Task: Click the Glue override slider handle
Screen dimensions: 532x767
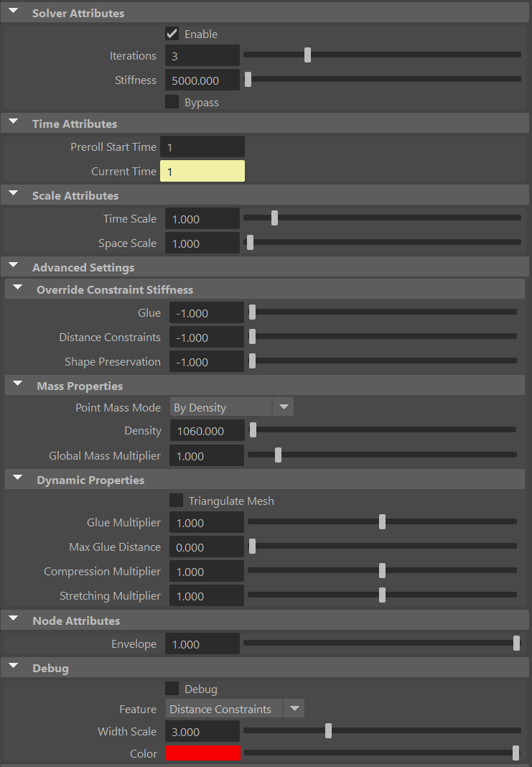Action: click(x=252, y=312)
